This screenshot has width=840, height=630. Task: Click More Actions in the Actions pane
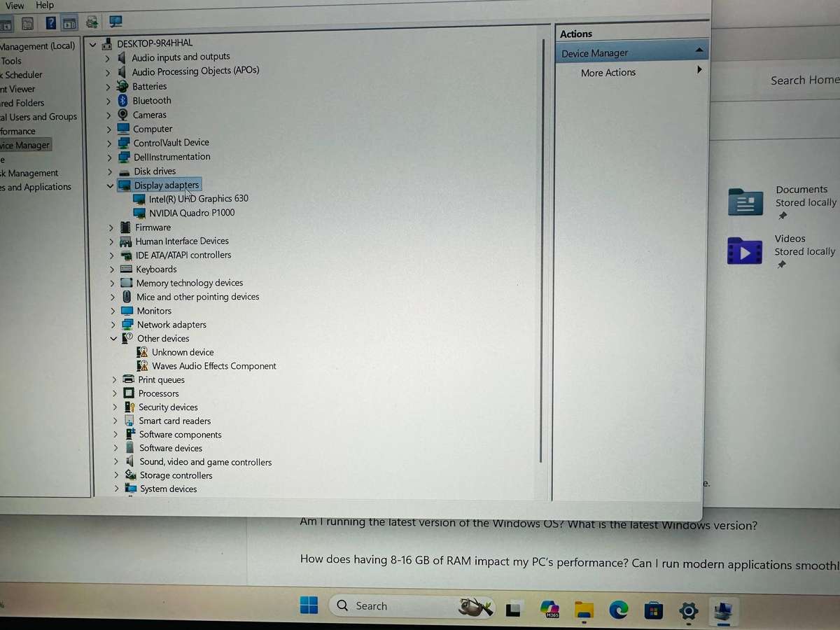608,72
